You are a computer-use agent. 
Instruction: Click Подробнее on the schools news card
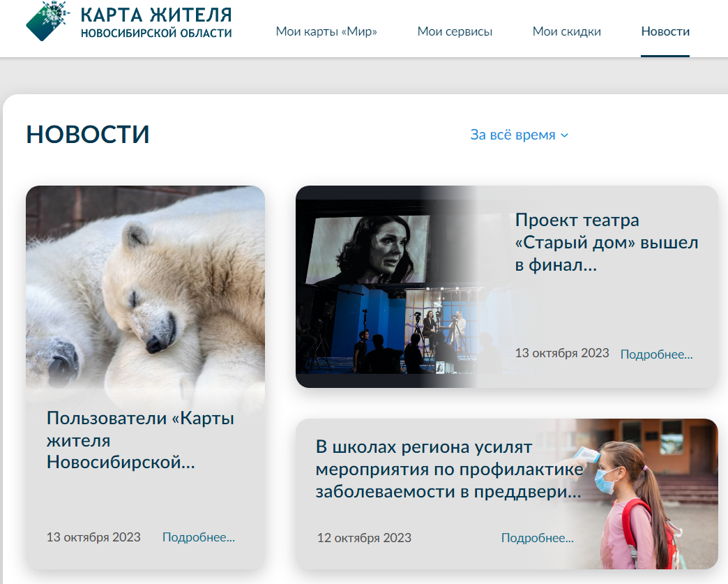538,538
